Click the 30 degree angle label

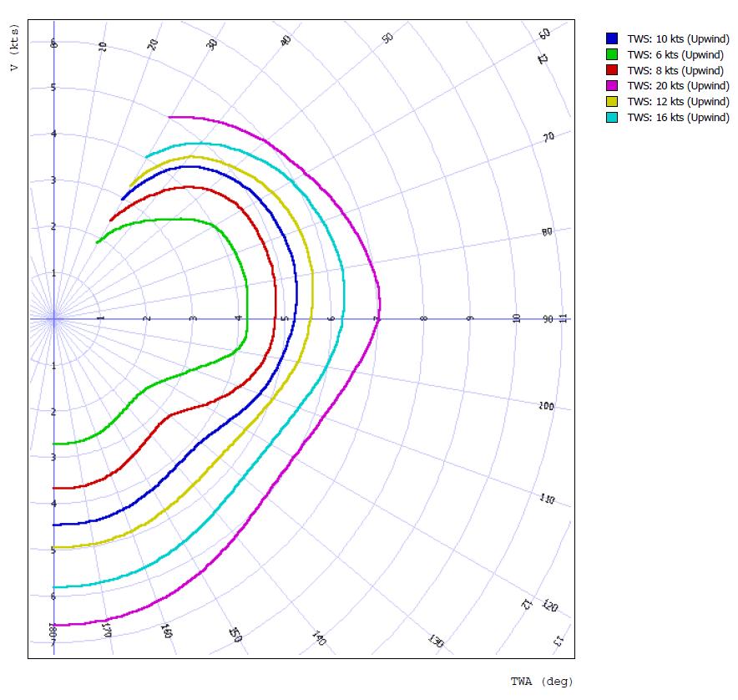(212, 44)
